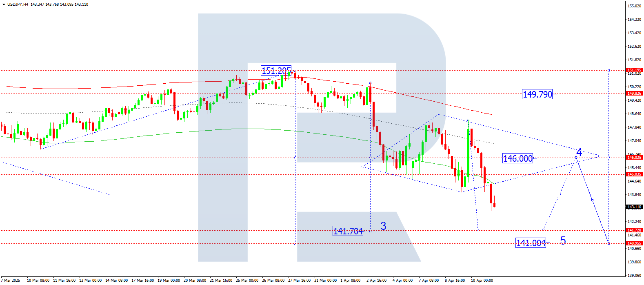Open the chart menu arrow beside USDJPY,H4
Viewport: 644px width, 285px height.
4,4
